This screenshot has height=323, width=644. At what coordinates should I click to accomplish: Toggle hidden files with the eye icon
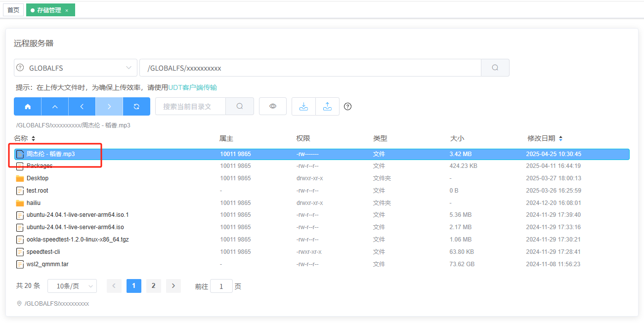273,107
